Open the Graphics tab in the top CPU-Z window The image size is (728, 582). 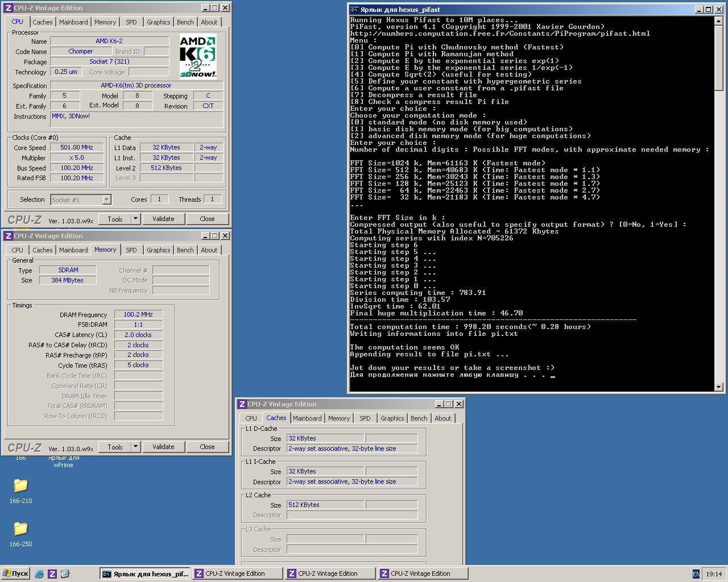coord(158,22)
